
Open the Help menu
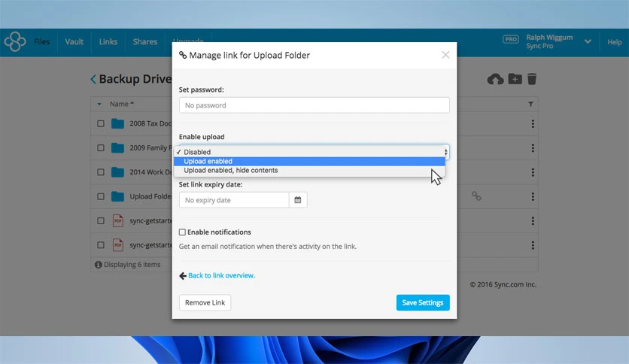[x=614, y=42]
